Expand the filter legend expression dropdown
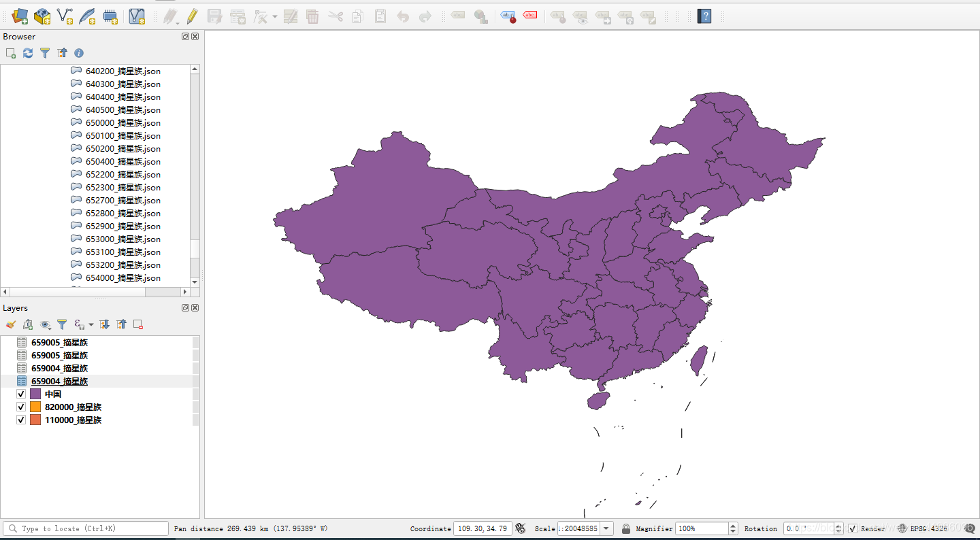This screenshot has height=540, width=980. pos(91,325)
